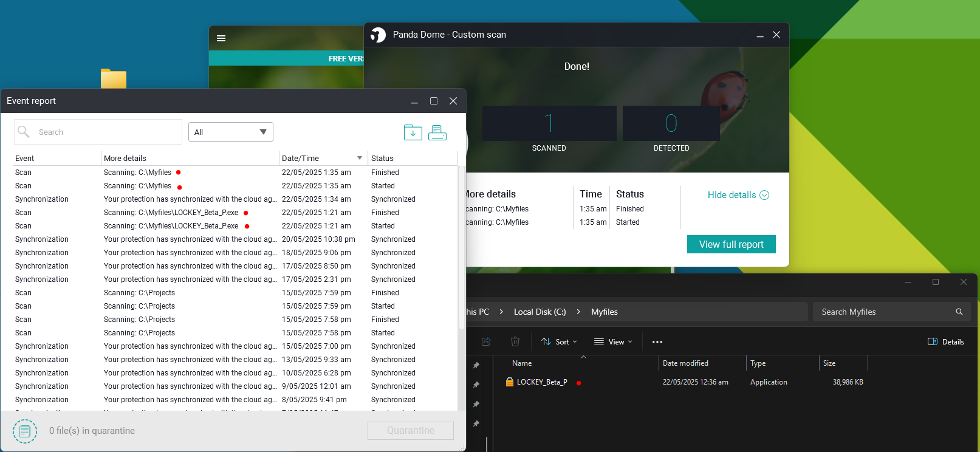Select Scan Finished row at 22/05/2025 1:21 am
Viewport: 980px width, 452px height.
click(x=235, y=213)
